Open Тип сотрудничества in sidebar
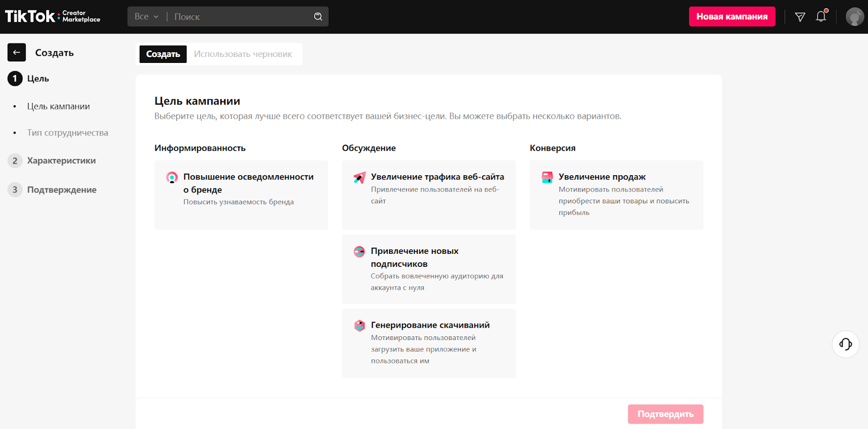Screen dimensions: 868x429 [68, 133]
